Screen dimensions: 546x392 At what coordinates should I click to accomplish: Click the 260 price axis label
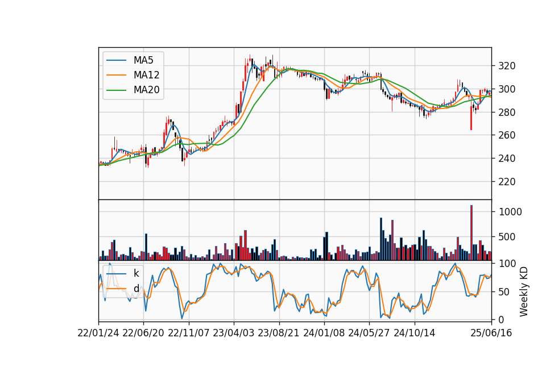[507, 135]
